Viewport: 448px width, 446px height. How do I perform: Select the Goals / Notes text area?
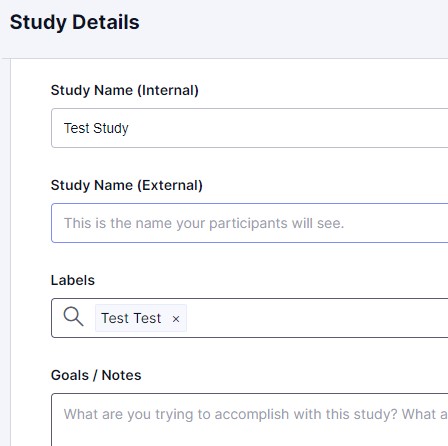(x=250, y=420)
